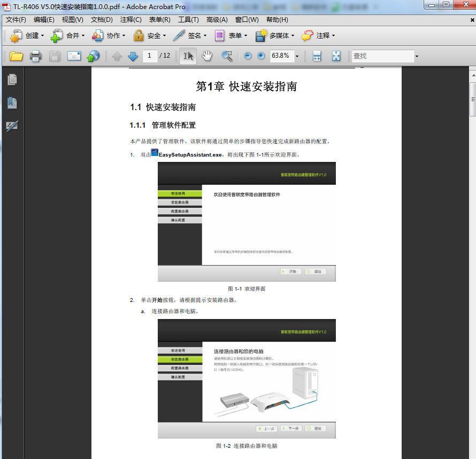Screen dimensions: 476x459
Task: Click the 图 1-1 欢迎界面 caption
Action: (247, 289)
